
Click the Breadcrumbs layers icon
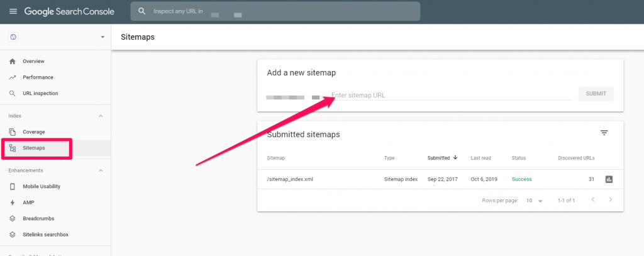(x=13, y=219)
